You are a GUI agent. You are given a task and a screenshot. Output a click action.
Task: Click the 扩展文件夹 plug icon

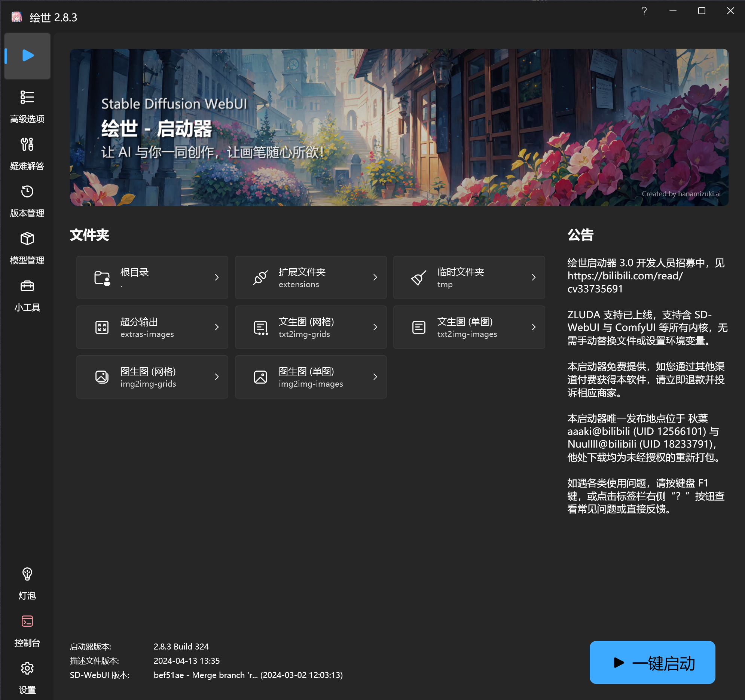coord(260,278)
